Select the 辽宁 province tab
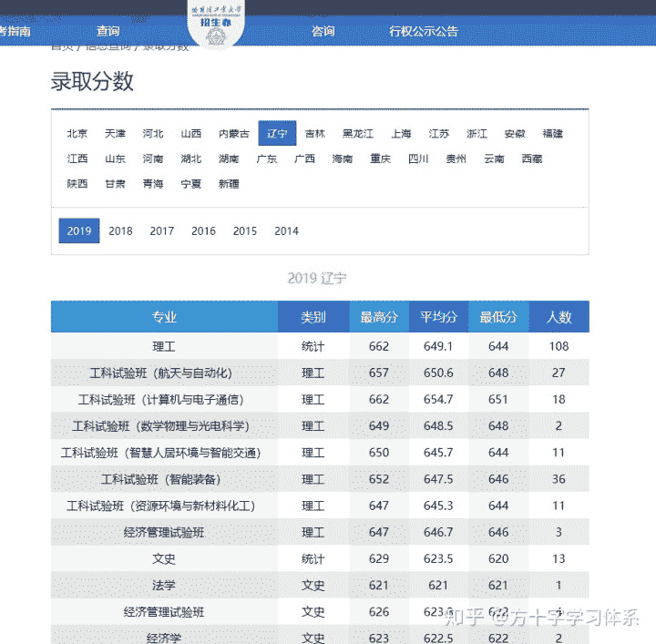 (x=277, y=134)
